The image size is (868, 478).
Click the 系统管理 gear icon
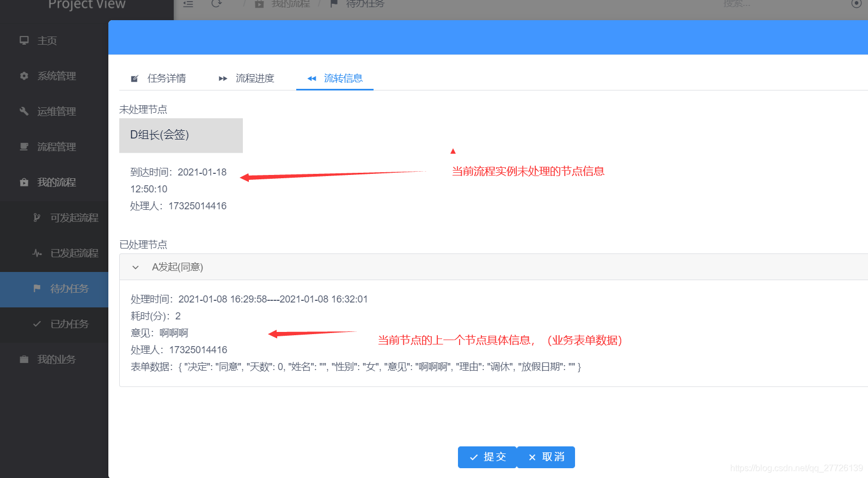point(24,76)
